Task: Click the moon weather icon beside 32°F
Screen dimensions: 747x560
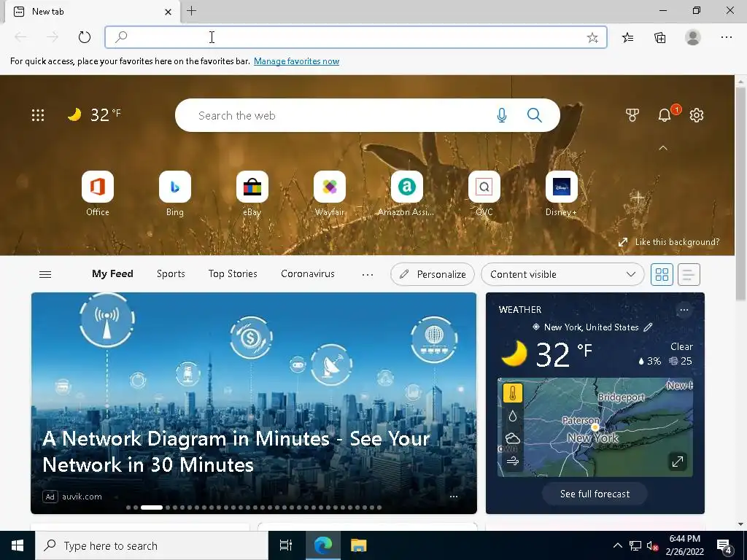Action: pos(74,114)
